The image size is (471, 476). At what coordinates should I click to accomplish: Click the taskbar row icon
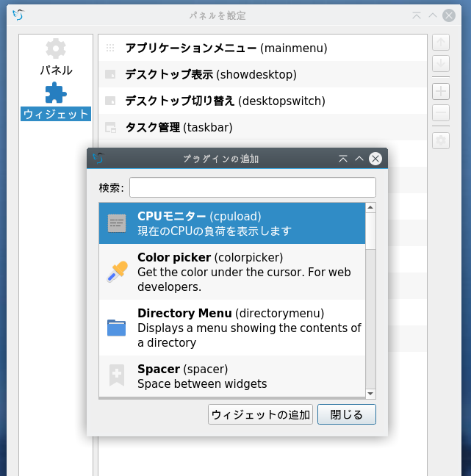[x=110, y=127]
